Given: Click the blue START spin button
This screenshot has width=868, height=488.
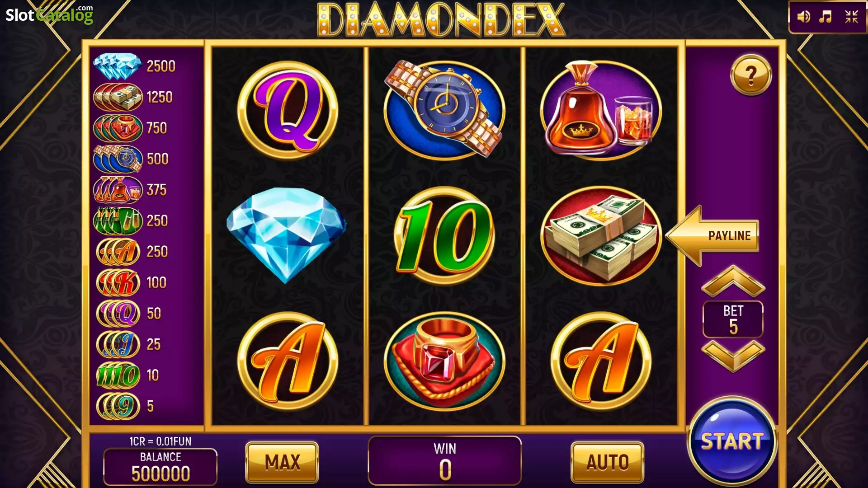Looking at the screenshot, I should tap(732, 441).
